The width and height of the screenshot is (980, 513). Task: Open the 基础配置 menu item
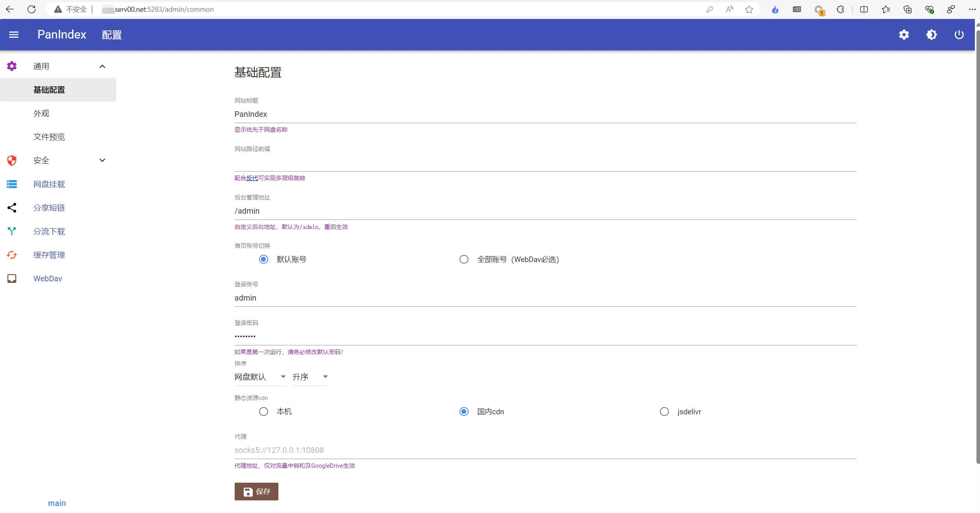(x=58, y=90)
